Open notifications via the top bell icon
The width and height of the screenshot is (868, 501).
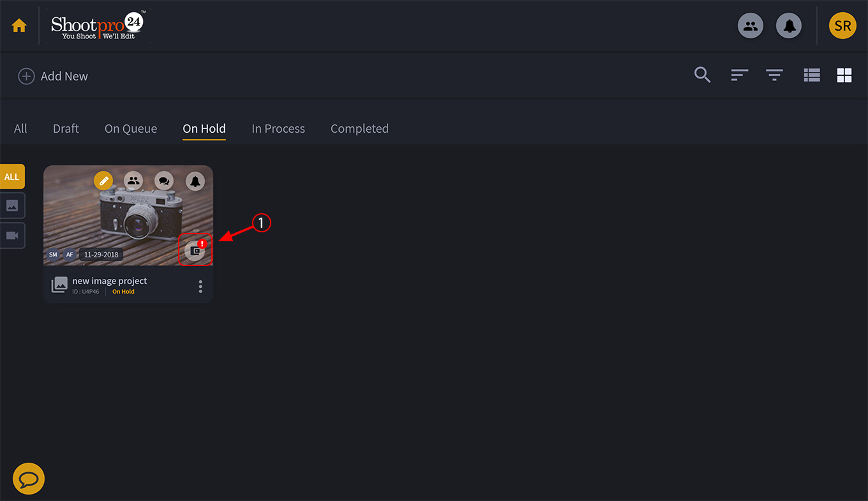point(789,26)
